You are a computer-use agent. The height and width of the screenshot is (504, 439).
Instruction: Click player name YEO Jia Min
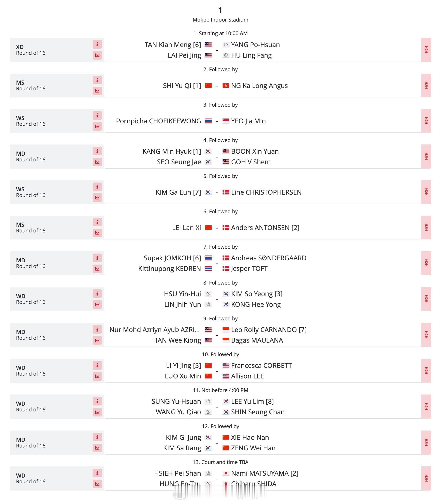[248, 121]
